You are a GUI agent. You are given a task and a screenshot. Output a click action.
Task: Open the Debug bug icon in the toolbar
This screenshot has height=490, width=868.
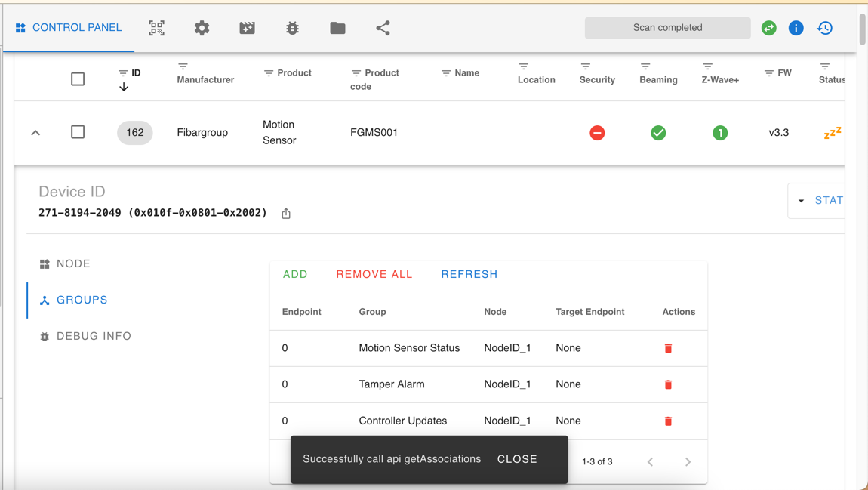click(x=292, y=27)
